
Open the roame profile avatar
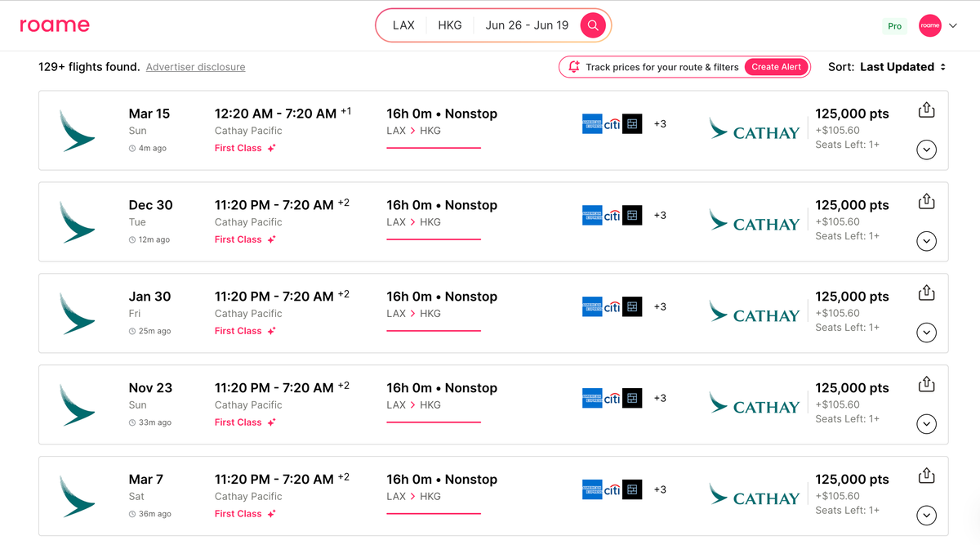[x=929, y=25]
